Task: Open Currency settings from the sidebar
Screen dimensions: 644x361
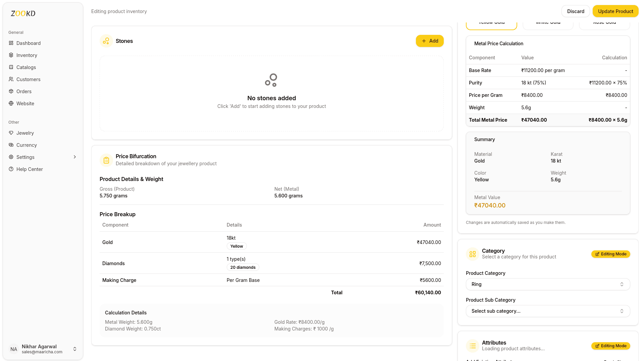Action: click(x=26, y=145)
